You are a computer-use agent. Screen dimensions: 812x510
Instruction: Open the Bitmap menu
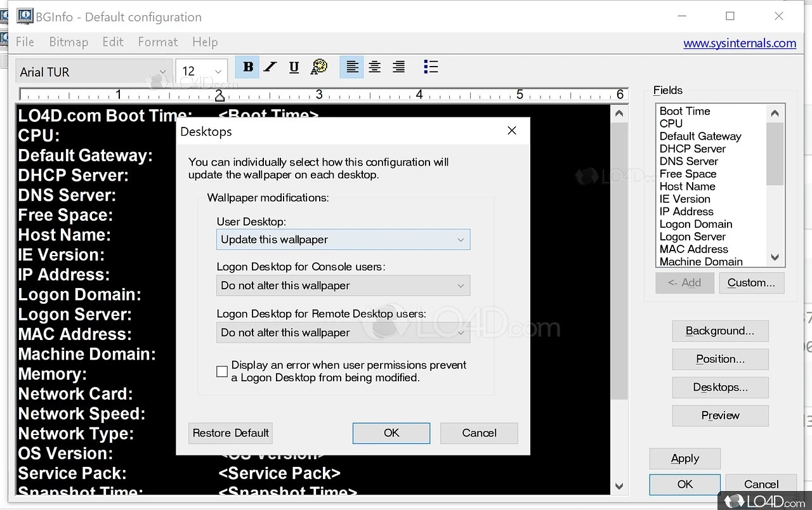click(69, 42)
